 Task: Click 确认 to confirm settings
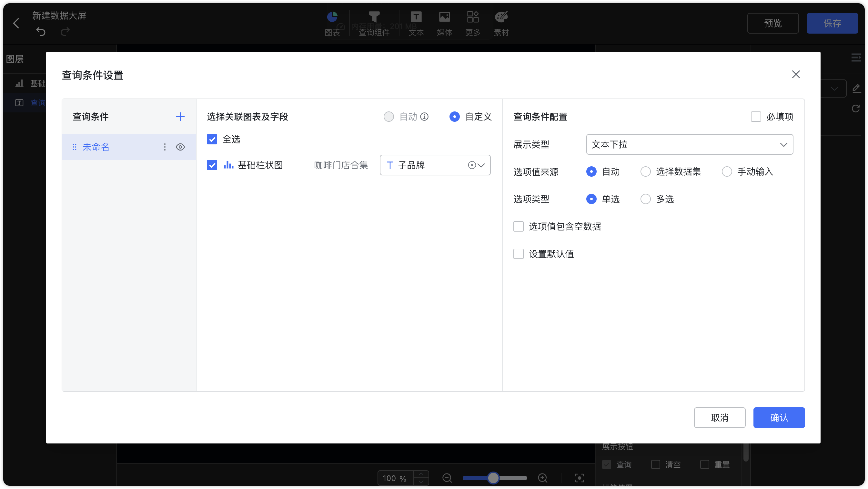pyautogui.click(x=779, y=418)
